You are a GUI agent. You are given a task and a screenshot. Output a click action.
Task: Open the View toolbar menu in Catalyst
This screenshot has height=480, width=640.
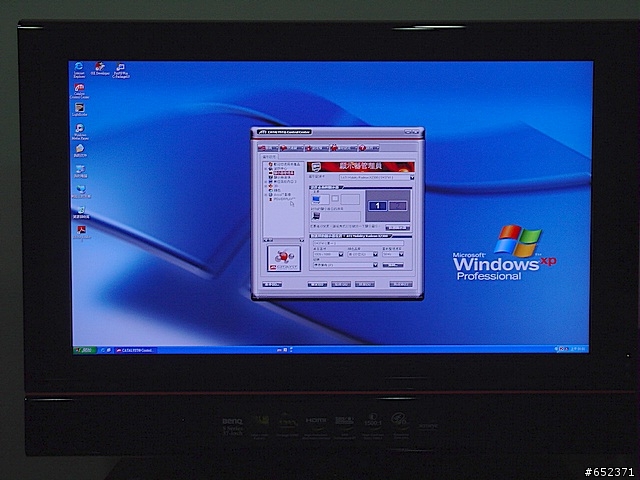268,148
